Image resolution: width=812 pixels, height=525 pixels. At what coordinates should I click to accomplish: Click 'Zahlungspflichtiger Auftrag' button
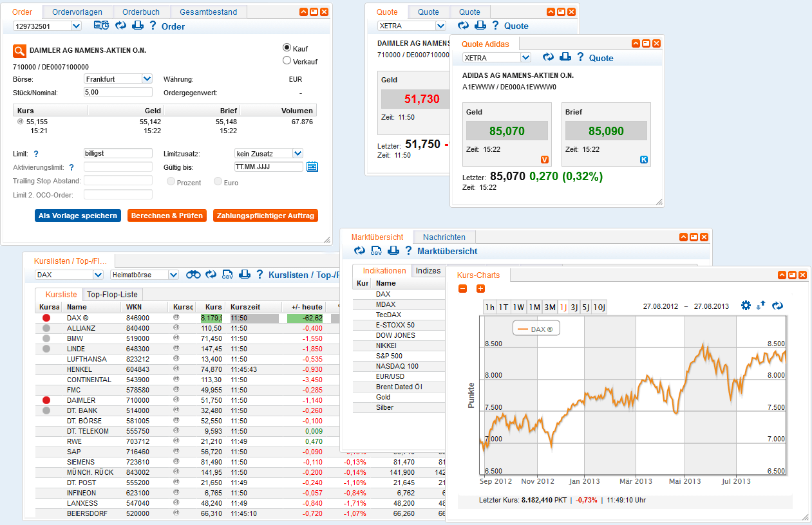point(265,216)
